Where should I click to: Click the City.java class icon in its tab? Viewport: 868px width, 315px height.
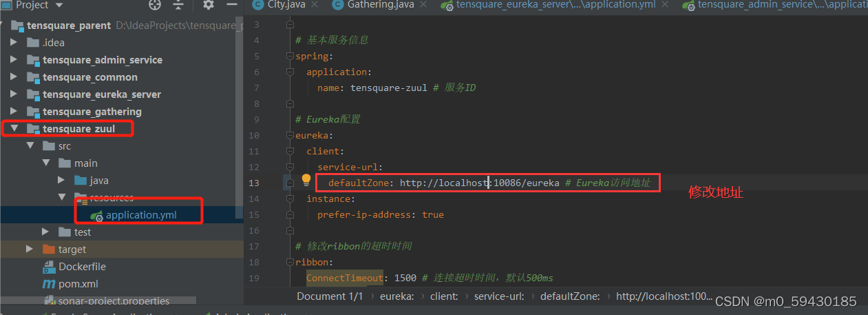coord(258,5)
